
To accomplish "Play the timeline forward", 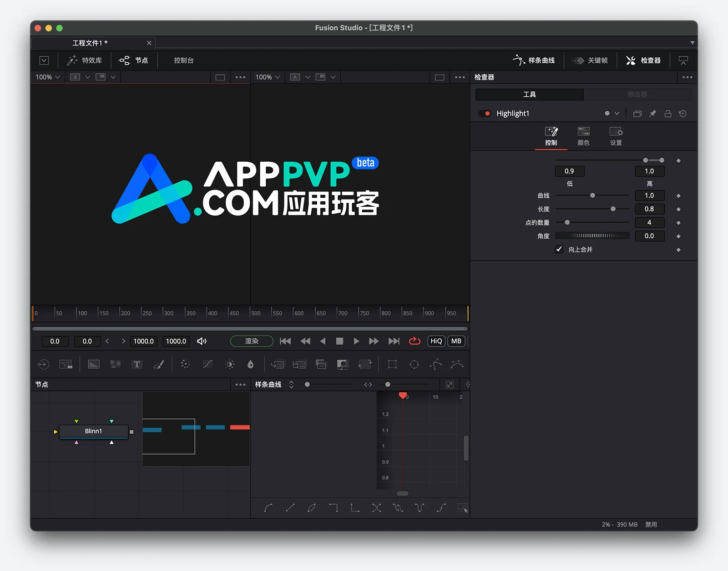I will [x=356, y=341].
